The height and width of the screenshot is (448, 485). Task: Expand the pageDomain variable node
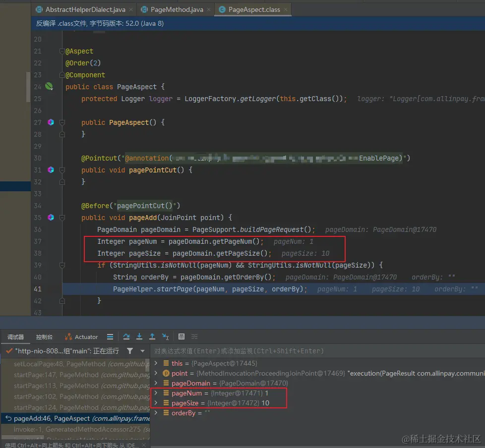(x=156, y=383)
